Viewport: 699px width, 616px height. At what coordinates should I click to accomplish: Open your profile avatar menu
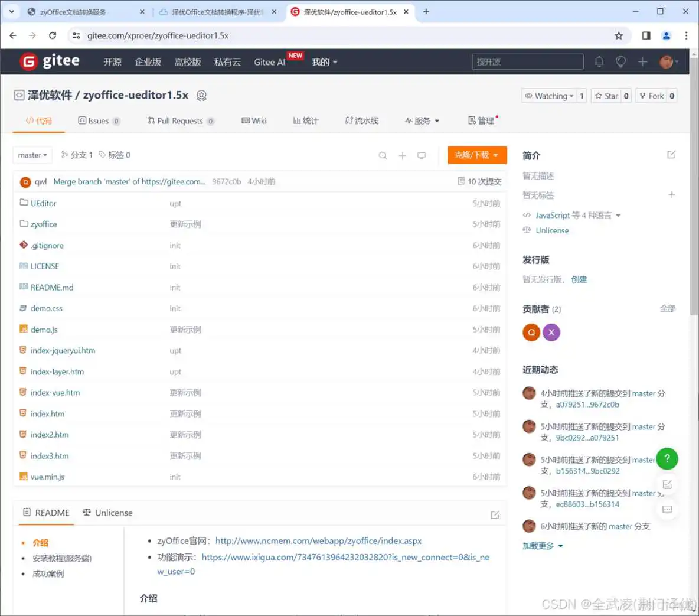(x=667, y=61)
